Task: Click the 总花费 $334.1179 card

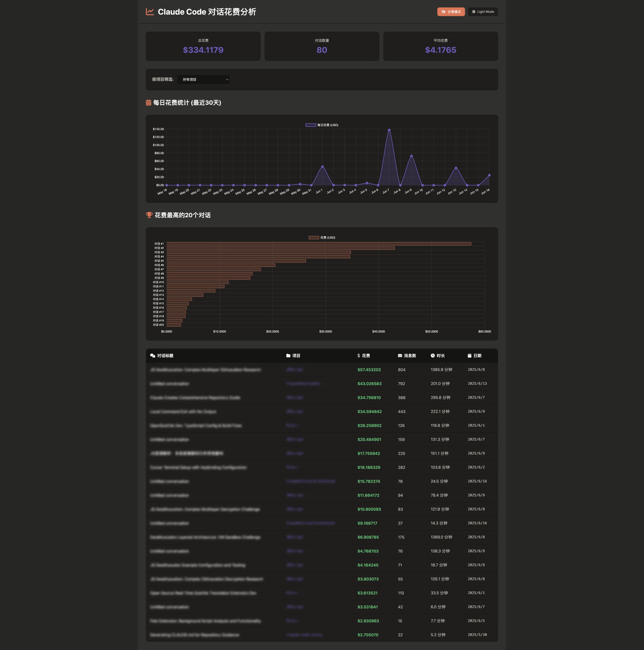Action: (x=203, y=46)
